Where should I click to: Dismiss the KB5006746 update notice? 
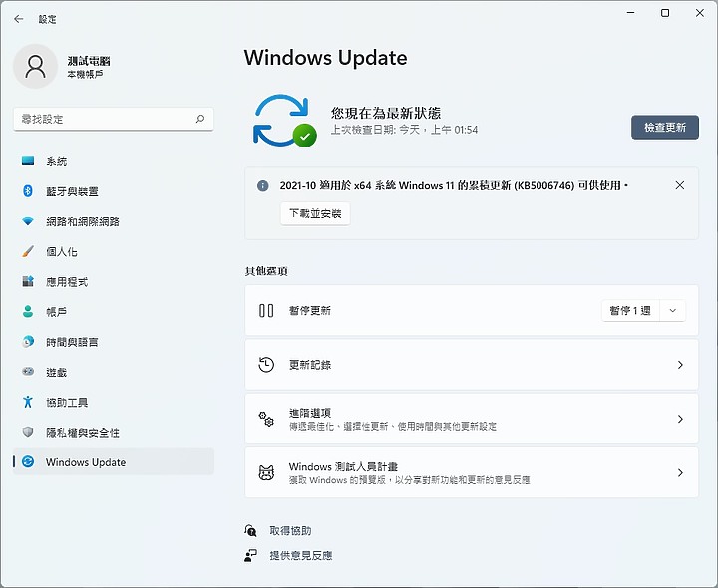click(680, 185)
